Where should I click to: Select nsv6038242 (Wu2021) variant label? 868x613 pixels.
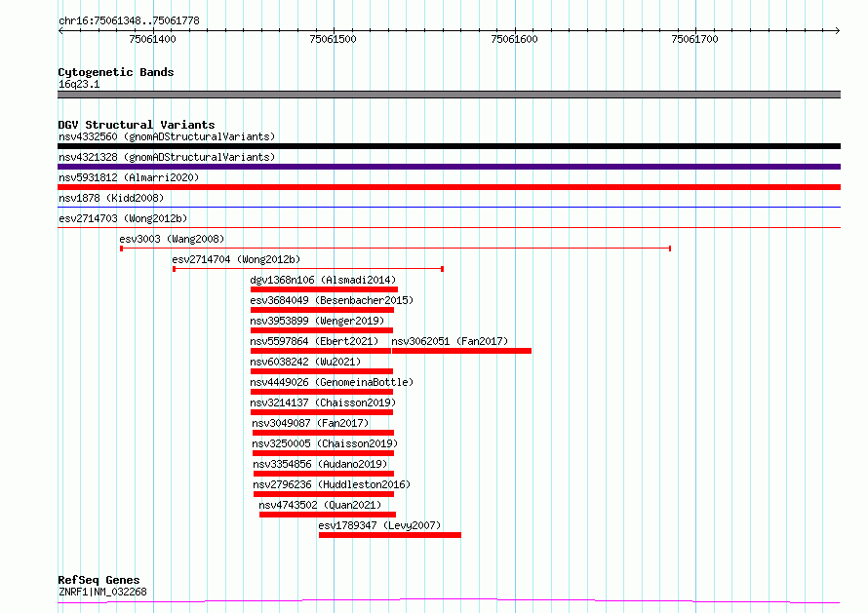coord(305,362)
